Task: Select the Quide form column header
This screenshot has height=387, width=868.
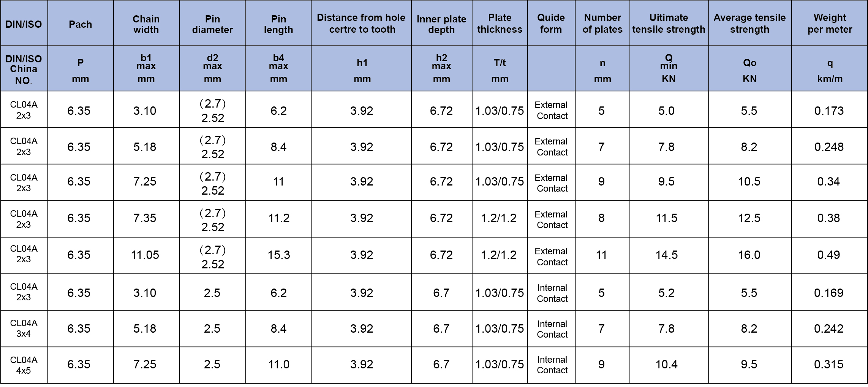Action: tap(551, 23)
